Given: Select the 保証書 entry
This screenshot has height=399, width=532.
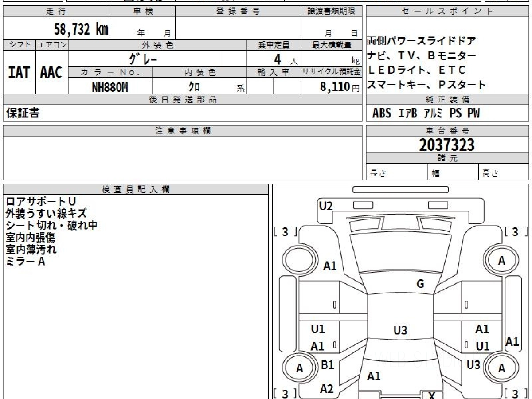Looking at the screenshot, I should [x=23, y=113].
